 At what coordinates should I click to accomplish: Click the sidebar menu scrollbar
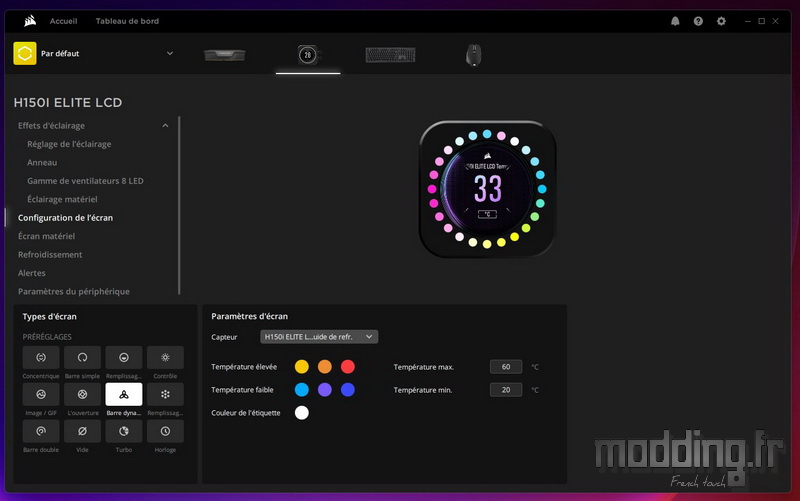click(179, 205)
